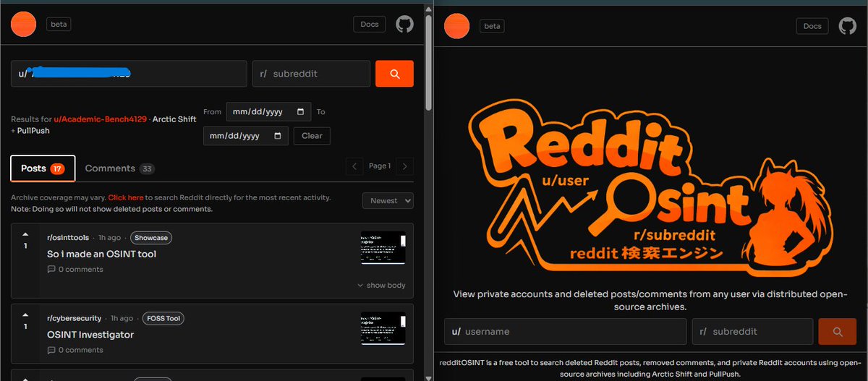Image resolution: width=868 pixels, height=381 pixels.
Task: Upvote the 'OSINT Investigator' post
Action: coord(25,315)
